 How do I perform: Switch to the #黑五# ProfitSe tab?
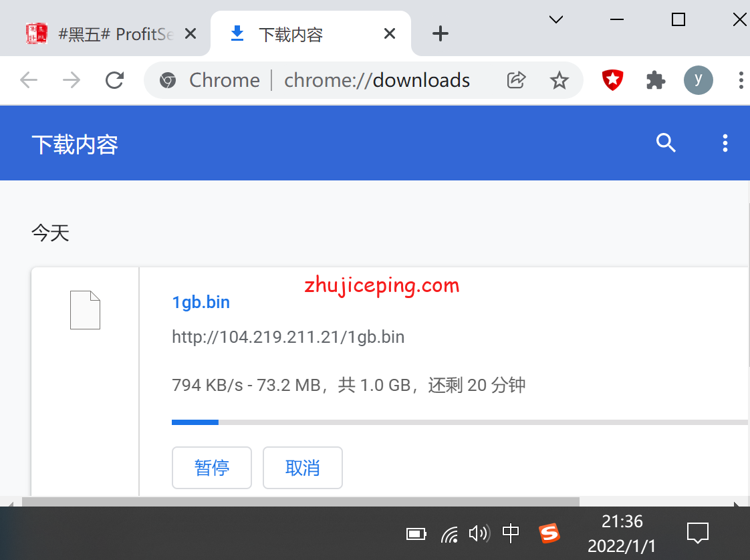[x=107, y=33]
